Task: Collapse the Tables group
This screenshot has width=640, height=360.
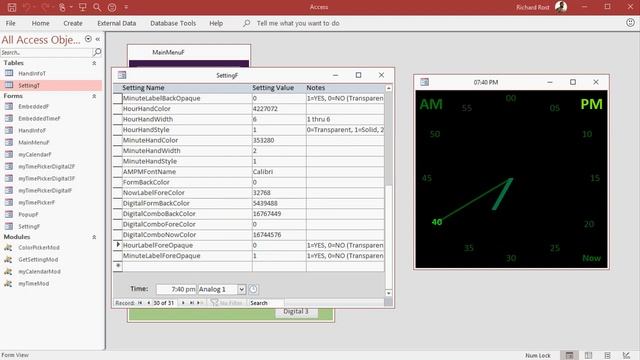Action: point(94,63)
